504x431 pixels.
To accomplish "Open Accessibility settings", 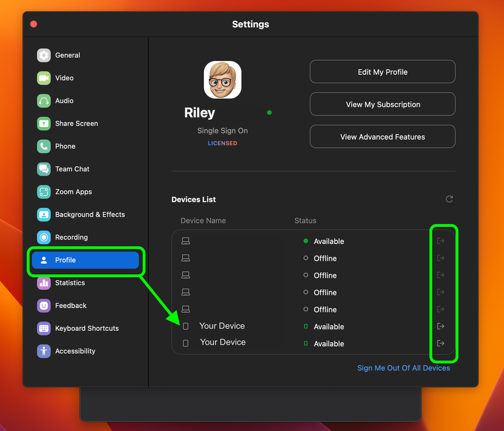I will (x=76, y=351).
